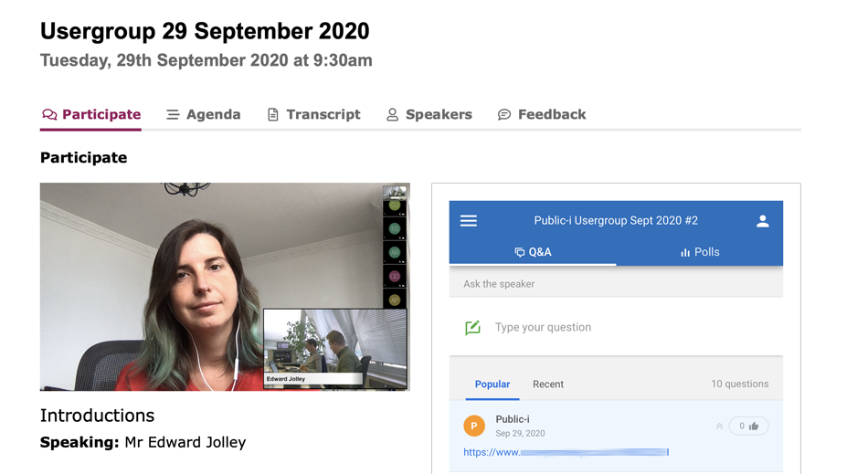Click the Speakers person icon
The height and width of the screenshot is (474, 868).
coord(392,114)
